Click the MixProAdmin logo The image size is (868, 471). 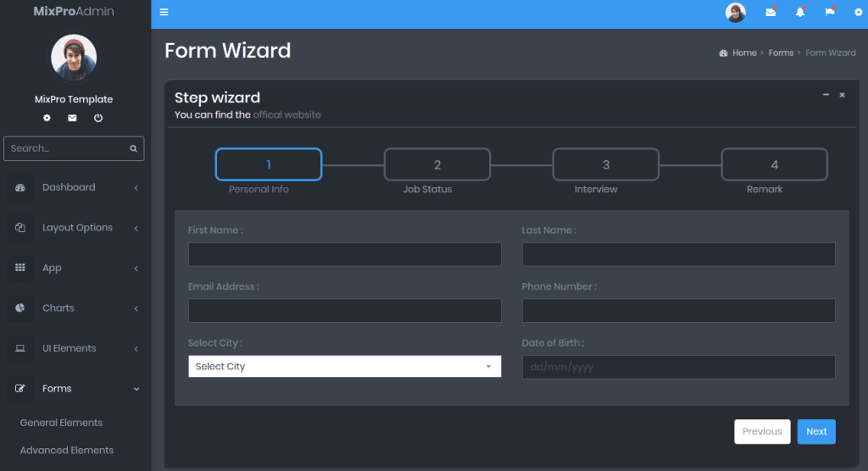pyautogui.click(x=74, y=11)
